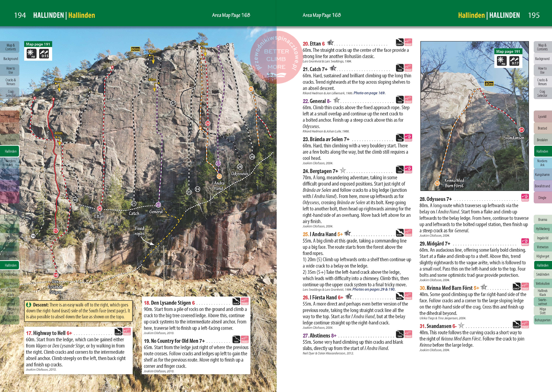Click the afternoon sun PM icon on left topo
552x392 pixels.
[x=32, y=54]
